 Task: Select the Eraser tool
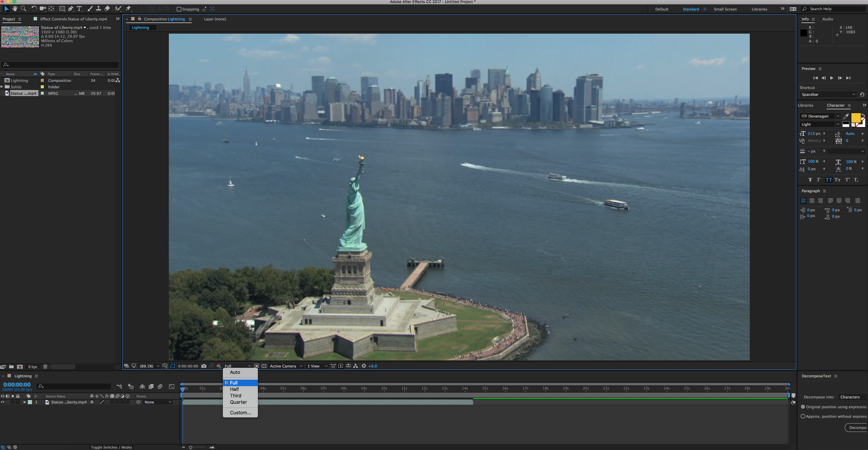tap(107, 9)
